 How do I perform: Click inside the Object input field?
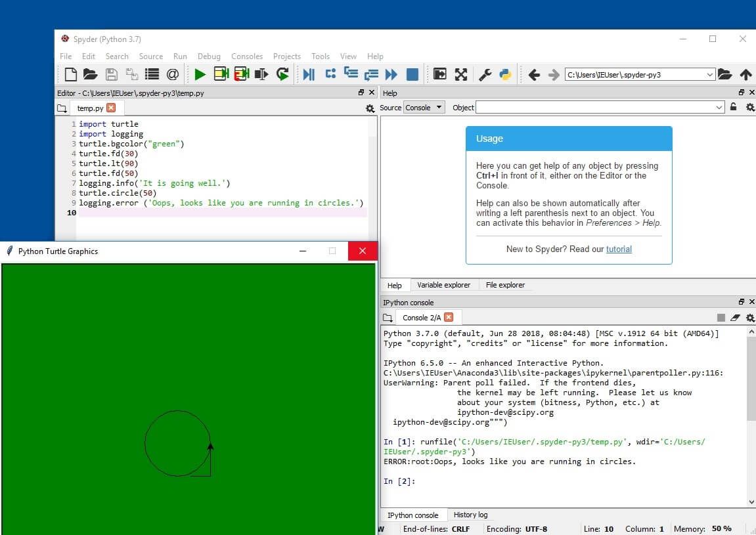coord(591,107)
